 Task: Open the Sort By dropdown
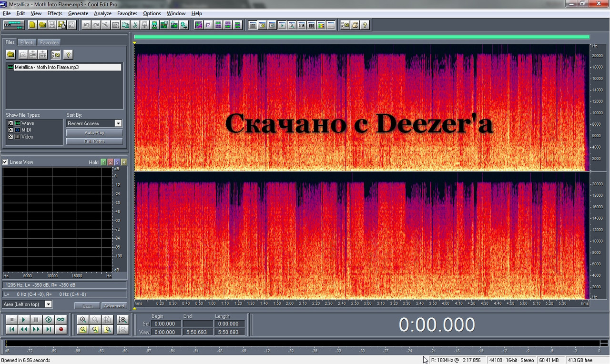pos(118,123)
